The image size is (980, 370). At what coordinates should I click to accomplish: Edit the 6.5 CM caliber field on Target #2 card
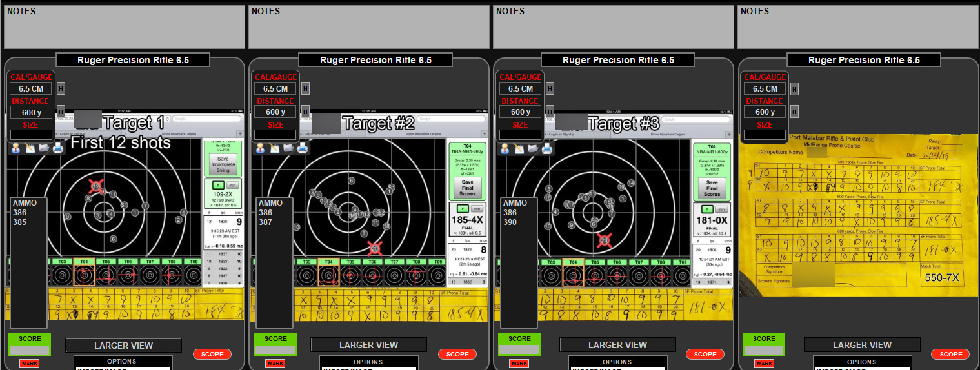(x=275, y=88)
